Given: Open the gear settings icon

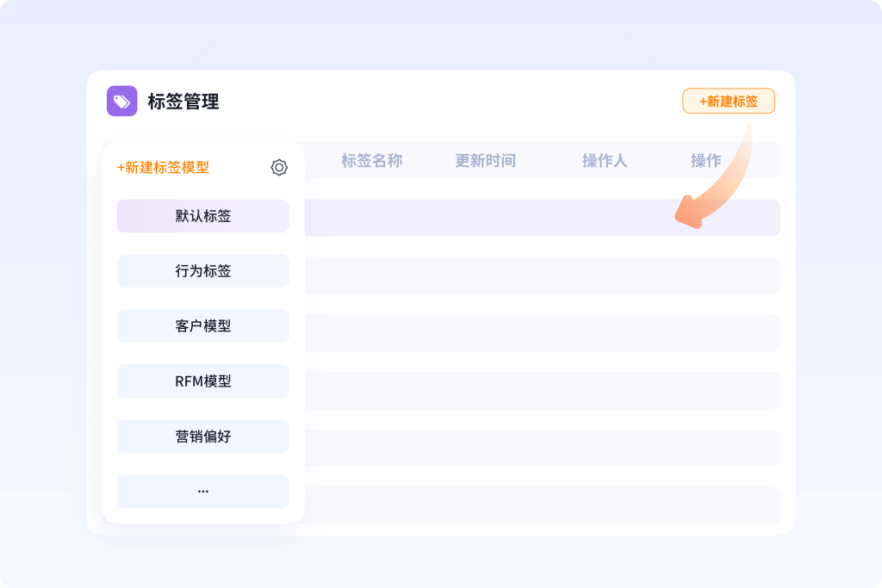Looking at the screenshot, I should click(x=279, y=168).
